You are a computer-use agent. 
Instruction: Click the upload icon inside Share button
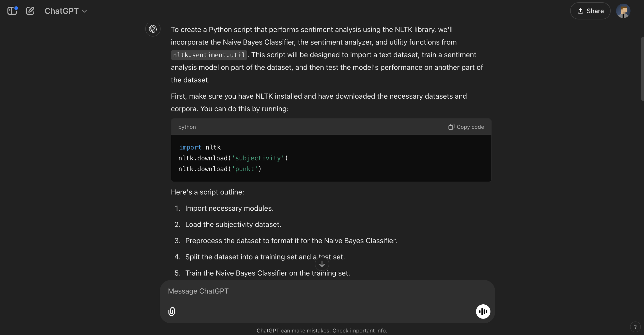(x=580, y=11)
